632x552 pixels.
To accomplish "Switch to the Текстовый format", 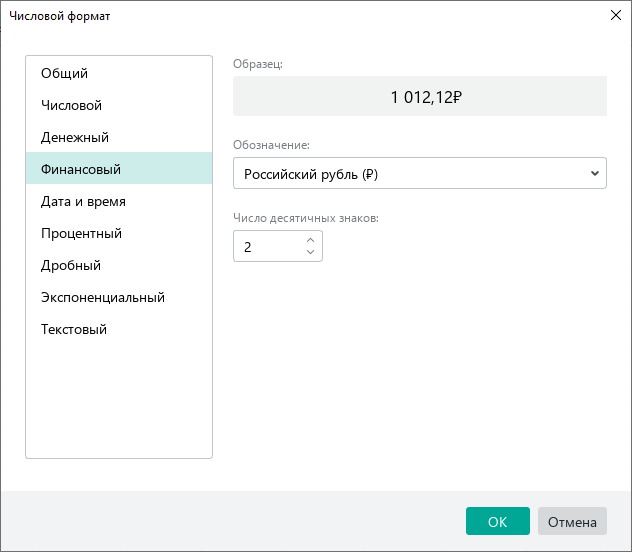I will click(x=74, y=329).
